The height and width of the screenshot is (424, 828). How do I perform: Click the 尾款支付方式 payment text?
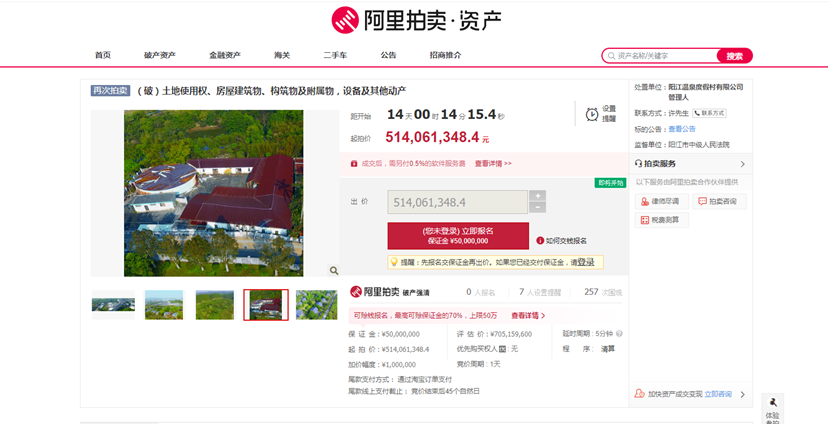(400, 379)
